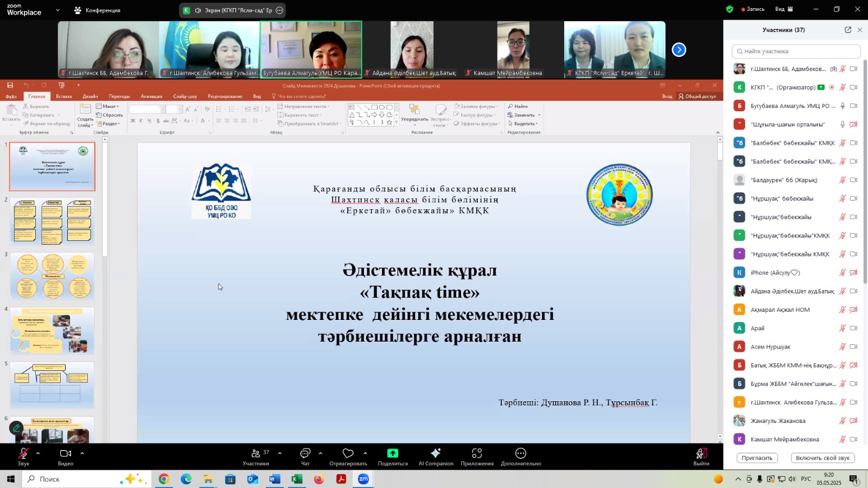
Task: Open the Чат chat button
Action: tap(305, 457)
